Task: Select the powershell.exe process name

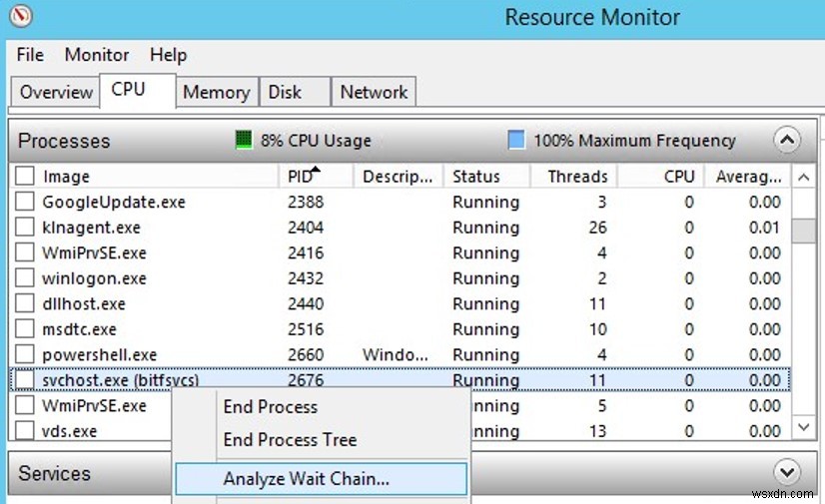Action: 100,354
